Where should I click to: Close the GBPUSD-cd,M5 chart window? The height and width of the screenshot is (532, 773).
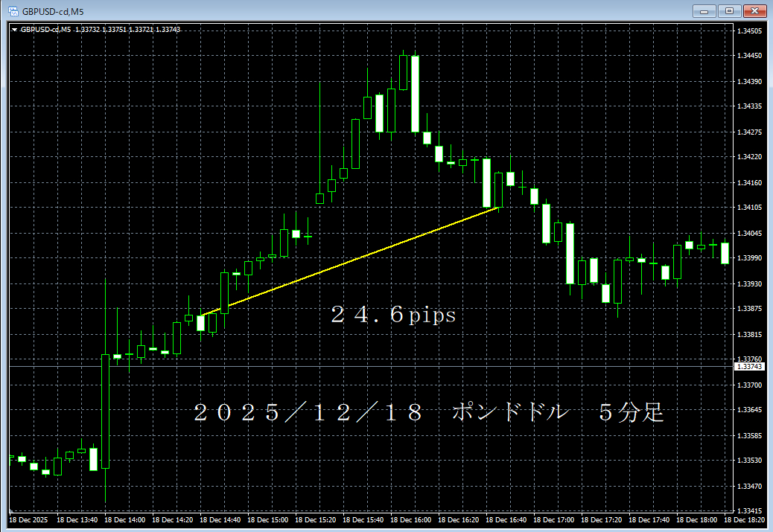754,11
